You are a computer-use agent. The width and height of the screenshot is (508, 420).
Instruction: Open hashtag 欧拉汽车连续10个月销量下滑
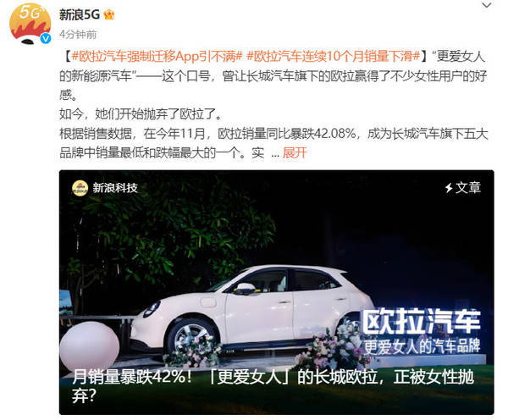pos(334,57)
